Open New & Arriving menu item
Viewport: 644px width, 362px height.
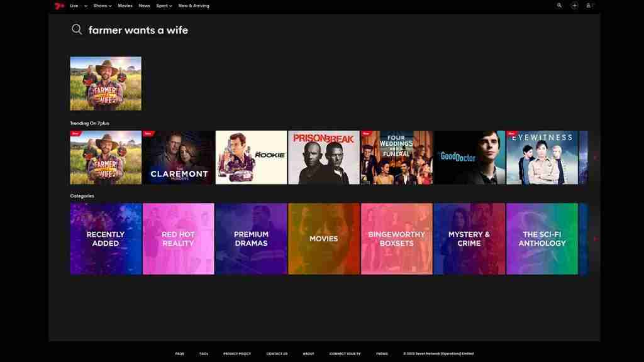click(x=194, y=6)
